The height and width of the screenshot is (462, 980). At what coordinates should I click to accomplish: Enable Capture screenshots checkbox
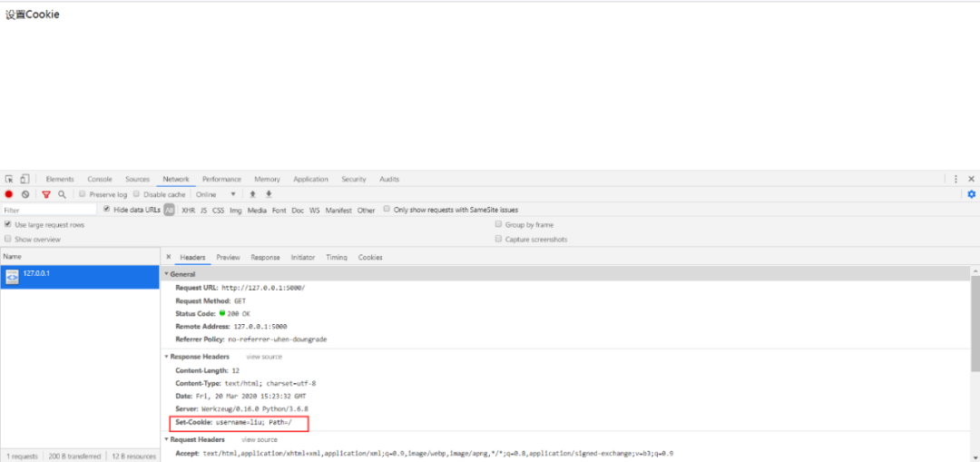(498, 239)
